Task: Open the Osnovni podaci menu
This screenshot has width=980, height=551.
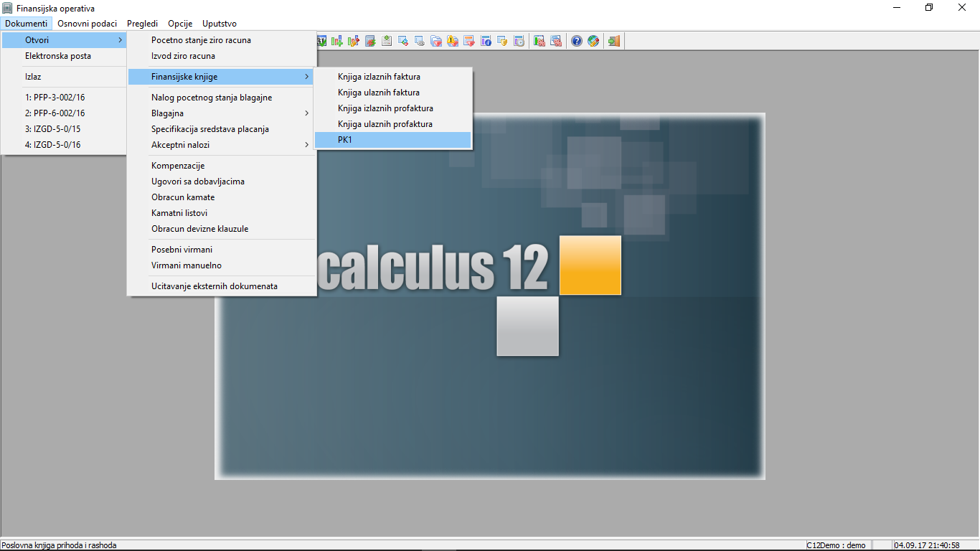Action: [x=88, y=24]
